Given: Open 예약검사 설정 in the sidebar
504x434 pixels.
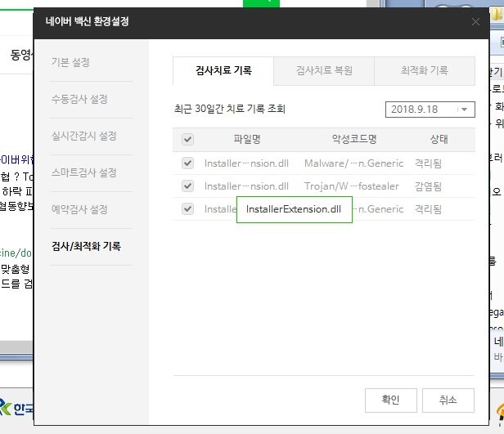Looking at the screenshot, I should tap(79, 209).
